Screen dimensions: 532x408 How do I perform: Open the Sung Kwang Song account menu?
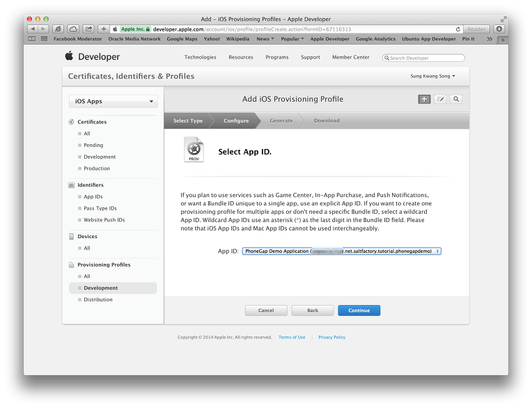432,76
